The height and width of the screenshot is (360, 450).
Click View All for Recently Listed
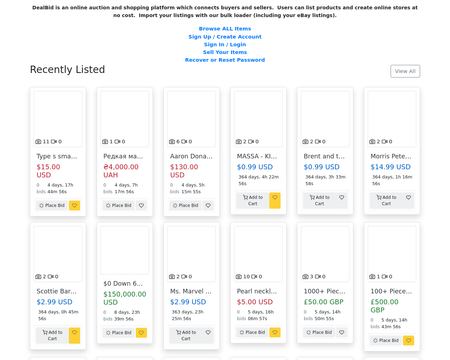[x=405, y=71]
